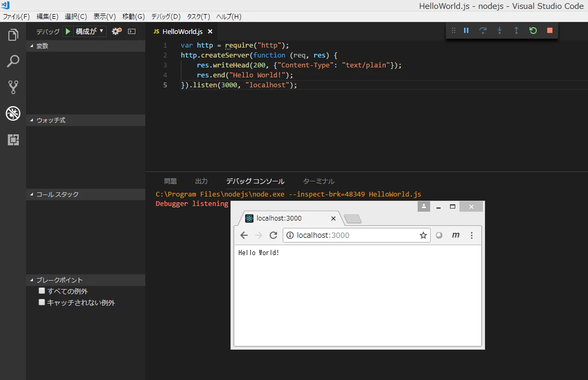Viewport: 588px width, 380px height.
Task: Focus the Chrome address bar
Action: click(x=356, y=235)
